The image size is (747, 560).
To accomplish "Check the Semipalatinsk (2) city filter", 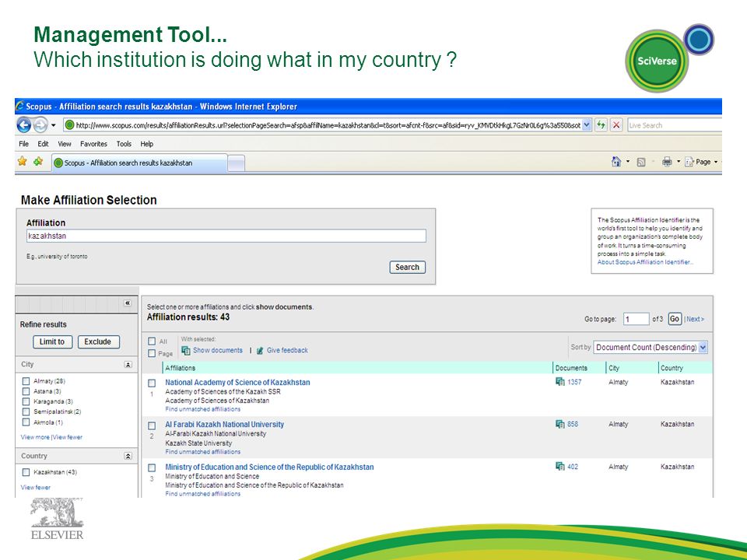I will point(26,411).
